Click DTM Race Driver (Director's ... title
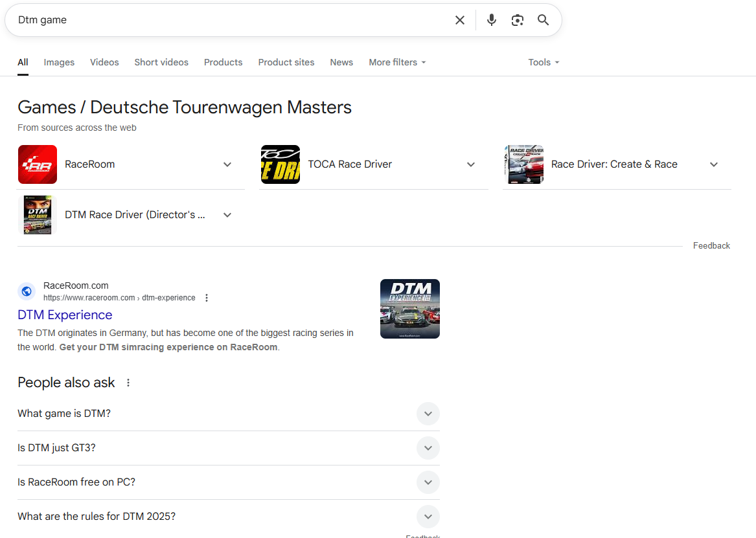 (x=135, y=215)
